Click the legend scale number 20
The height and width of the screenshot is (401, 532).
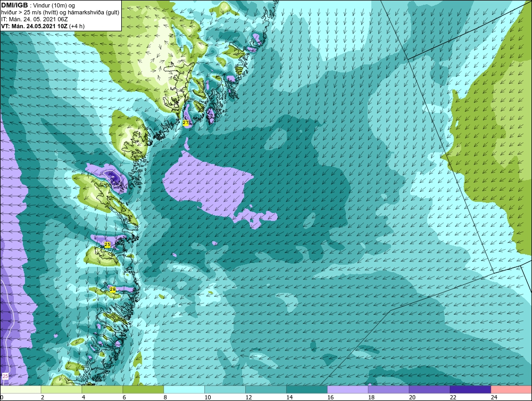tap(412, 397)
